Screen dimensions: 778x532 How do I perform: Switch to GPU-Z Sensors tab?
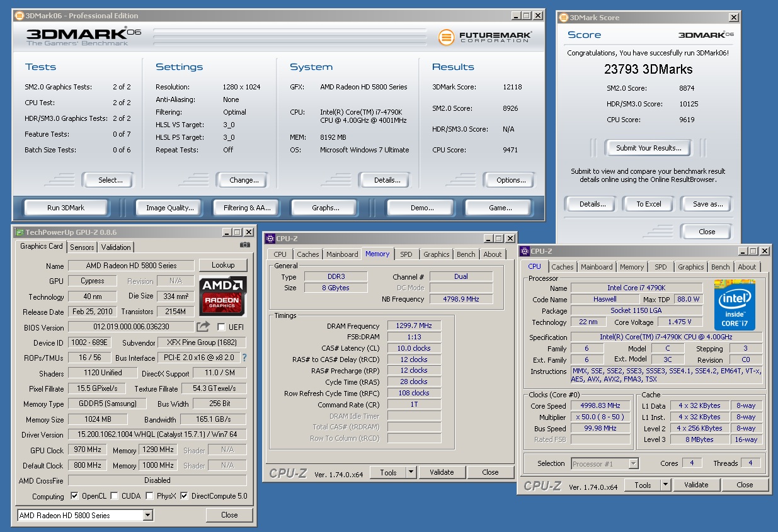[82, 247]
